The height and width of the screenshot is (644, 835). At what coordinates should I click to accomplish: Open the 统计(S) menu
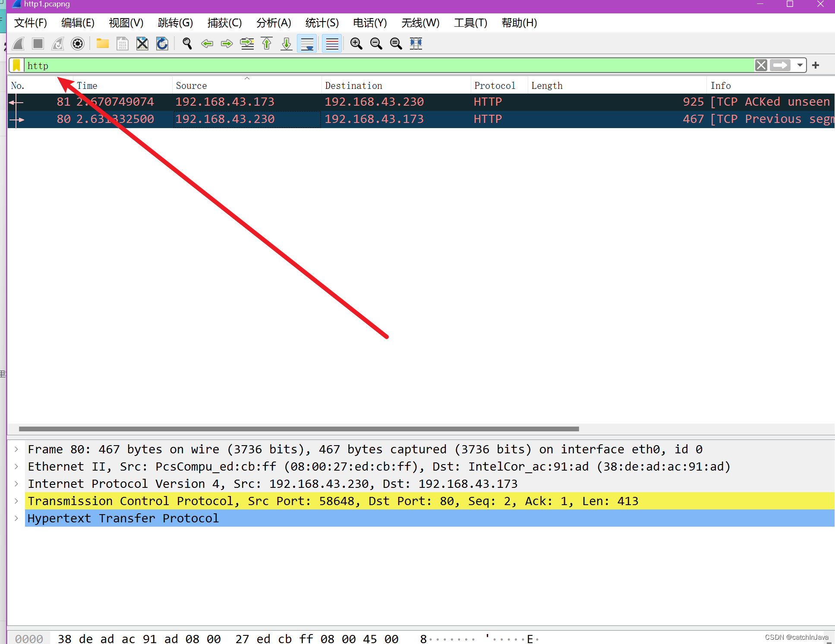(x=322, y=23)
